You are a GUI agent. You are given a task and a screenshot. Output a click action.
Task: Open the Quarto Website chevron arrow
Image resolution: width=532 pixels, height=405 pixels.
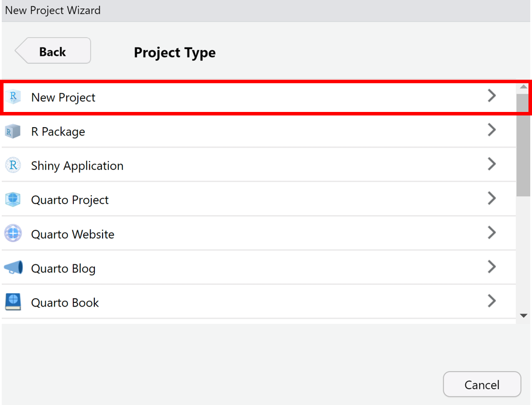492,233
